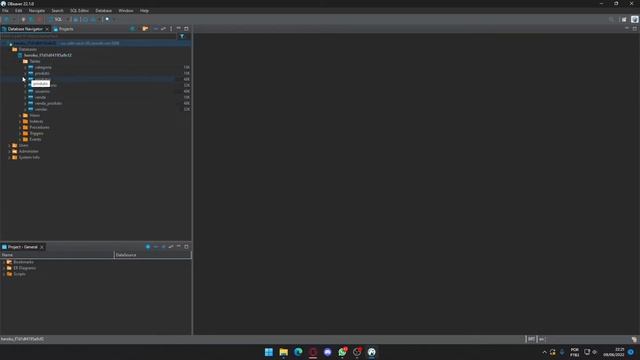The height and width of the screenshot is (360, 640).
Task: Select ER Diagrams in Project panel
Action: click(24, 268)
